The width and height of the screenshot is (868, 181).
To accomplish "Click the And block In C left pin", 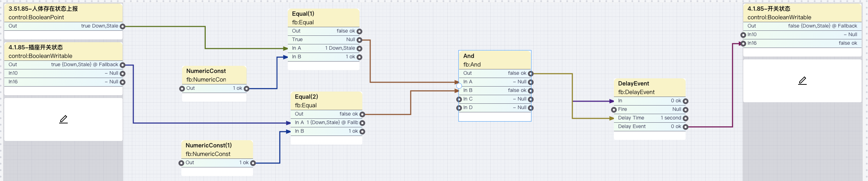I will pyautogui.click(x=459, y=99).
